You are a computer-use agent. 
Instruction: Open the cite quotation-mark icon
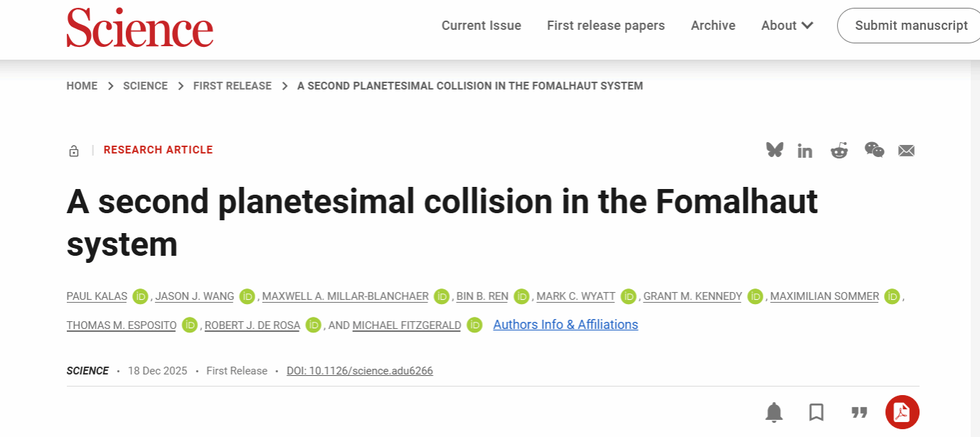click(859, 412)
